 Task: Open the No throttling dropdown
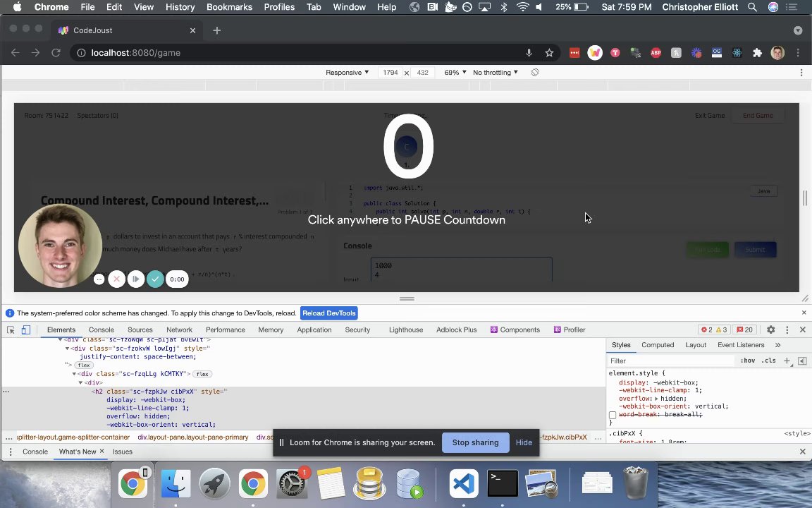coord(495,73)
